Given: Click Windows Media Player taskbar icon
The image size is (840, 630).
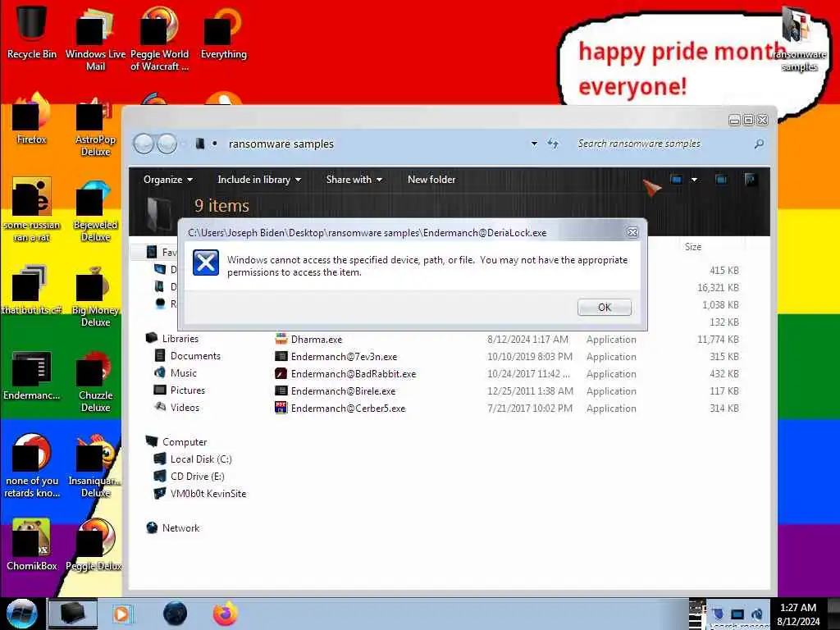Looking at the screenshot, I should [121, 614].
